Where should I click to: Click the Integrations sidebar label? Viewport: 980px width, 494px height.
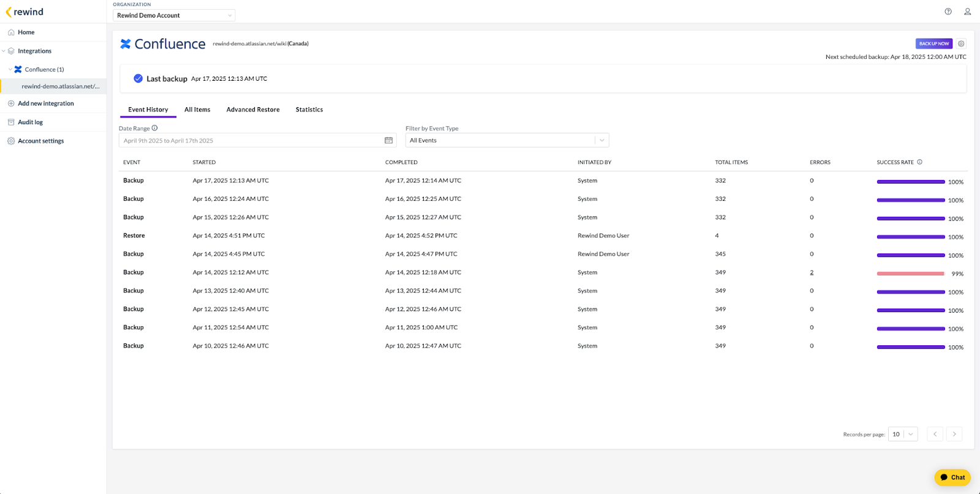tap(34, 51)
